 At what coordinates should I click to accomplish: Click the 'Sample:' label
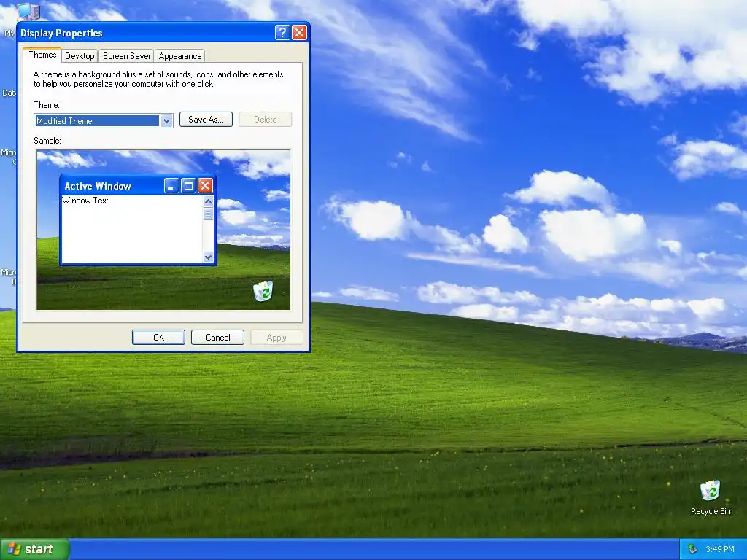point(47,141)
